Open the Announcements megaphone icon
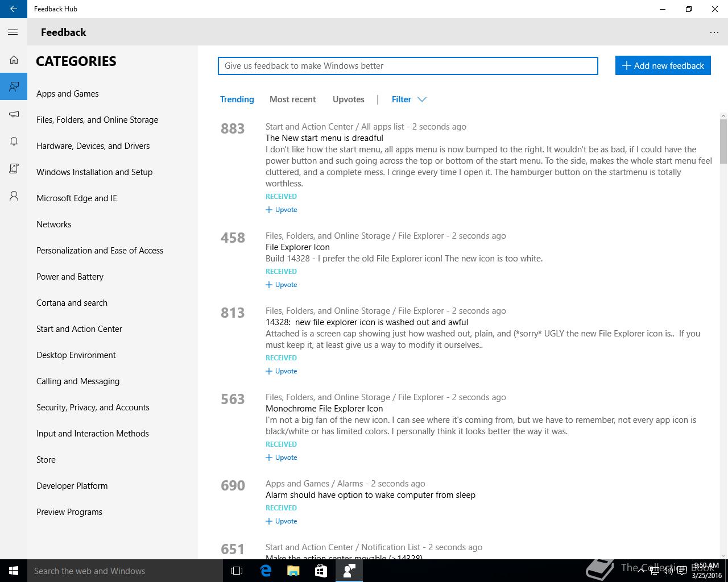 click(14, 114)
